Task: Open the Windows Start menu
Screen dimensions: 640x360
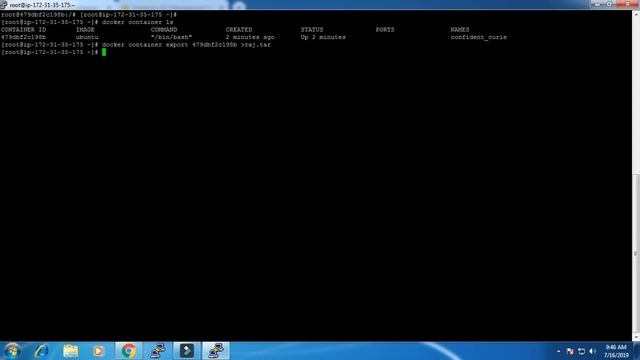Action: tap(12, 351)
